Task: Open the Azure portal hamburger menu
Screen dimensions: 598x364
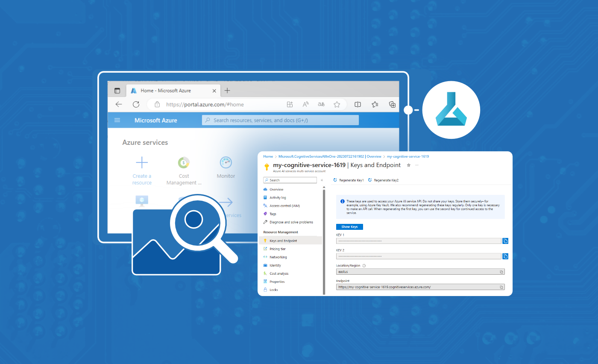Action: pyautogui.click(x=117, y=120)
